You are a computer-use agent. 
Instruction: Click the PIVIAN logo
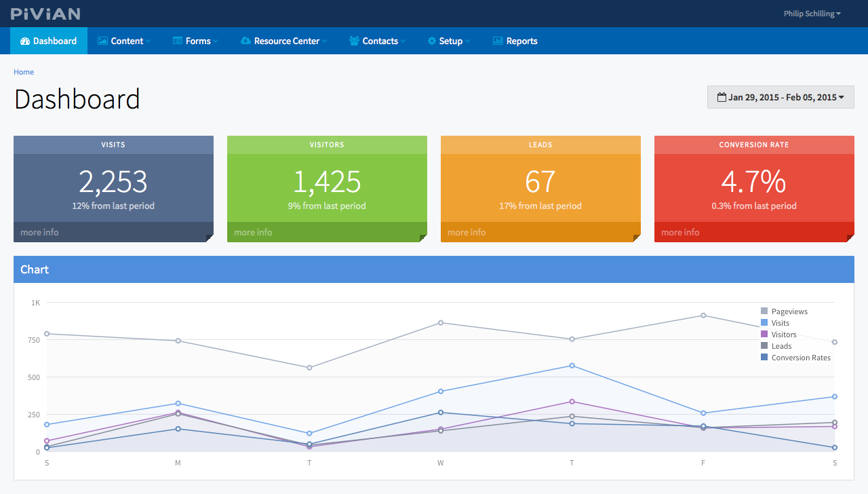click(45, 14)
